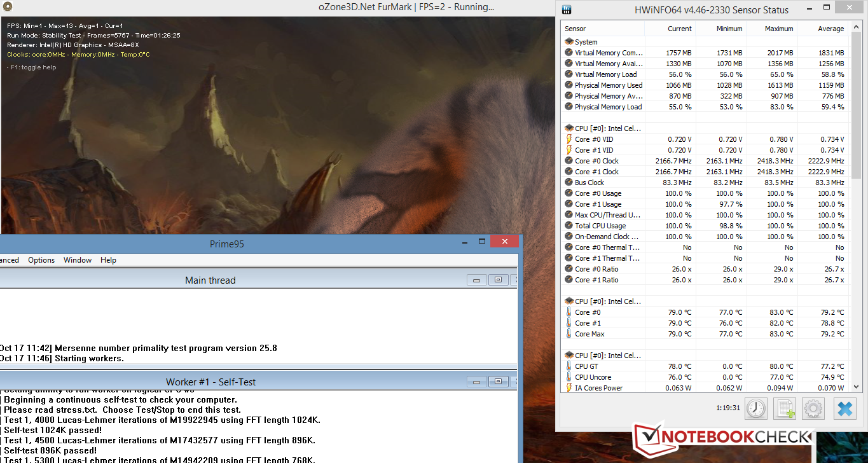Viewport: 868px width, 463px height.
Task: Click the gauge icon beside Physical Memory Used
Action: [568, 85]
